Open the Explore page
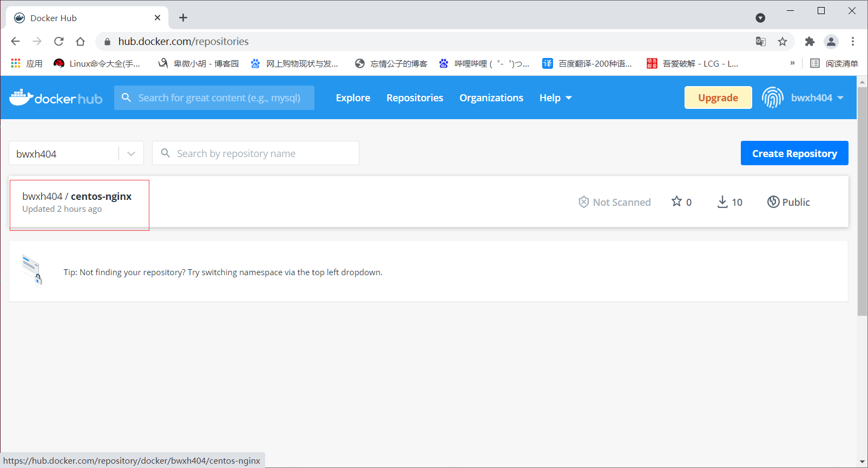The height and width of the screenshot is (468, 868). coord(353,97)
